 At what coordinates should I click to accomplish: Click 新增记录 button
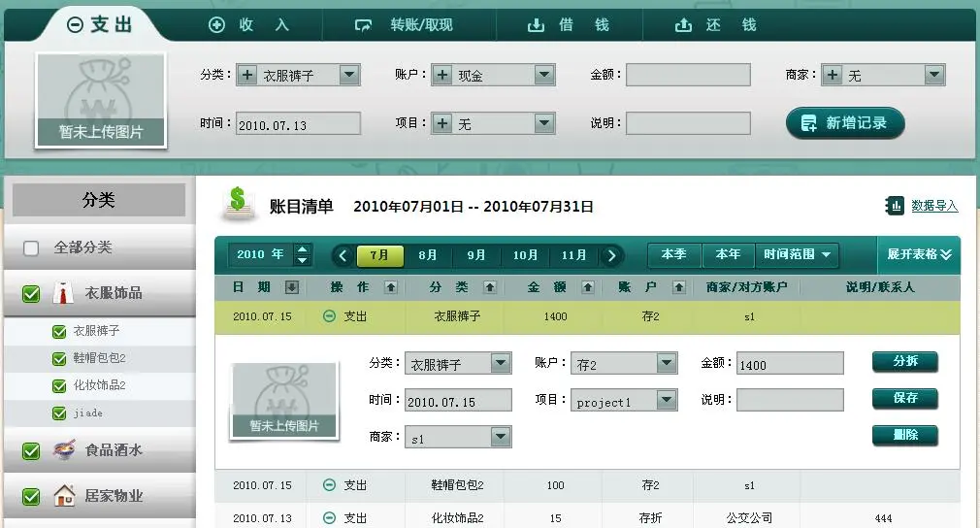[x=845, y=123]
